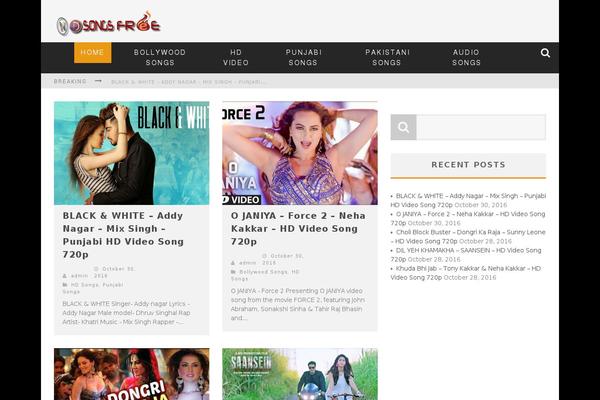Open the Punjabi Songs menu
This screenshot has height=400, width=600.
303,57
